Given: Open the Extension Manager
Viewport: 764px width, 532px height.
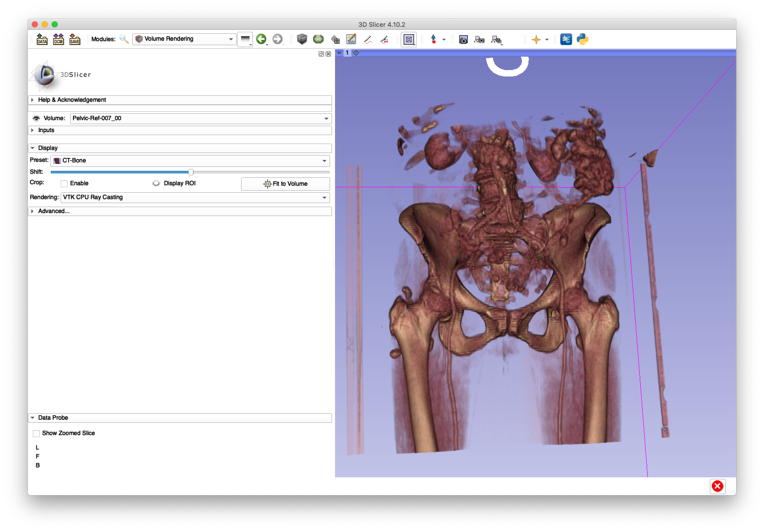Looking at the screenshot, I should tap(566, 39).
